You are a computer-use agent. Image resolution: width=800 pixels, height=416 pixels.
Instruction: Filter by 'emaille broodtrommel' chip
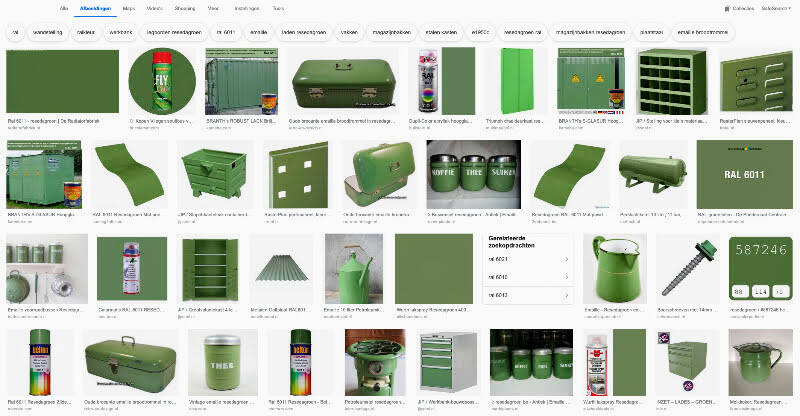[x=702, y=32]
